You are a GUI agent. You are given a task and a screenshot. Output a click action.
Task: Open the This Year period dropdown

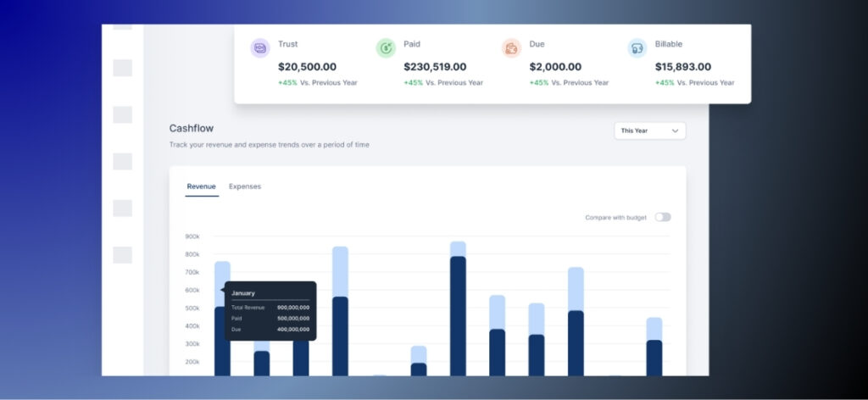pyautogui.click(x=649, y=131)
